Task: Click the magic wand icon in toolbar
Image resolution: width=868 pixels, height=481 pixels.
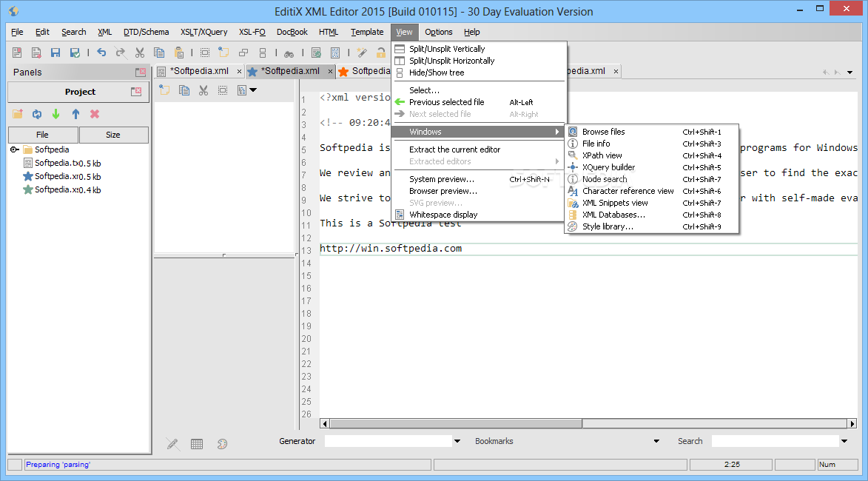Action: (362, 53)
